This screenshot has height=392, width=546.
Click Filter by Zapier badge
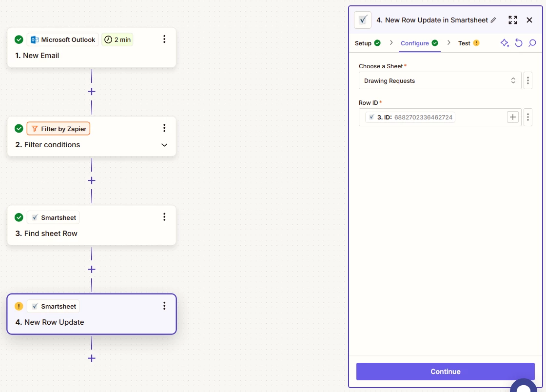[58, 129]
